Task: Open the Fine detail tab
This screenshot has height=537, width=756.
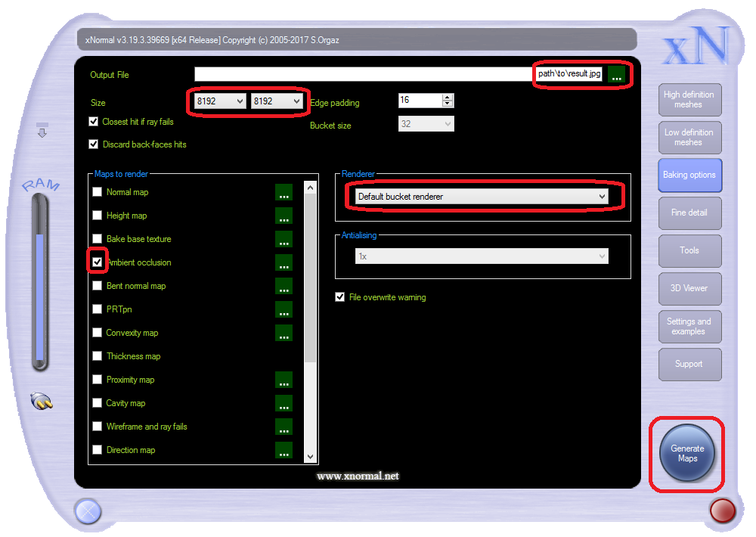Action: point(689,213)
